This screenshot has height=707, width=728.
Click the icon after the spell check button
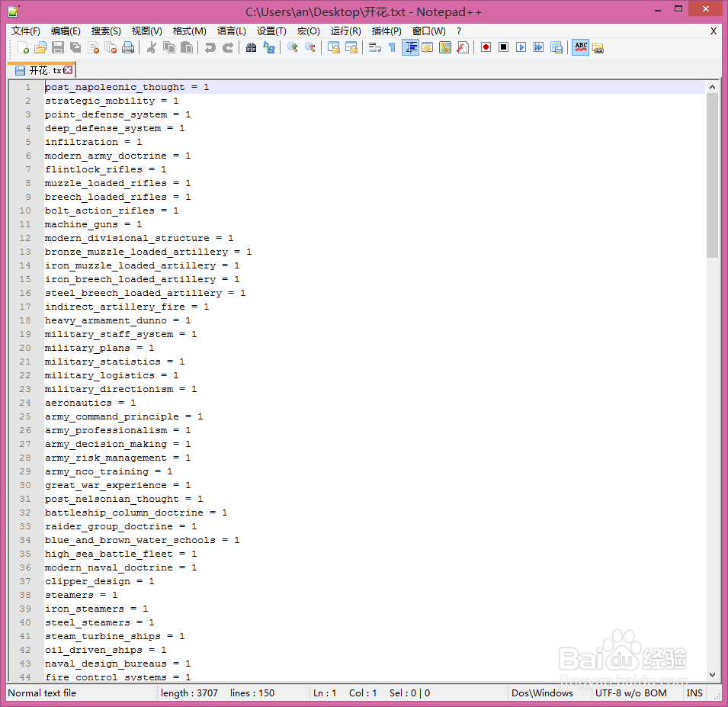(x=598, y=47)
